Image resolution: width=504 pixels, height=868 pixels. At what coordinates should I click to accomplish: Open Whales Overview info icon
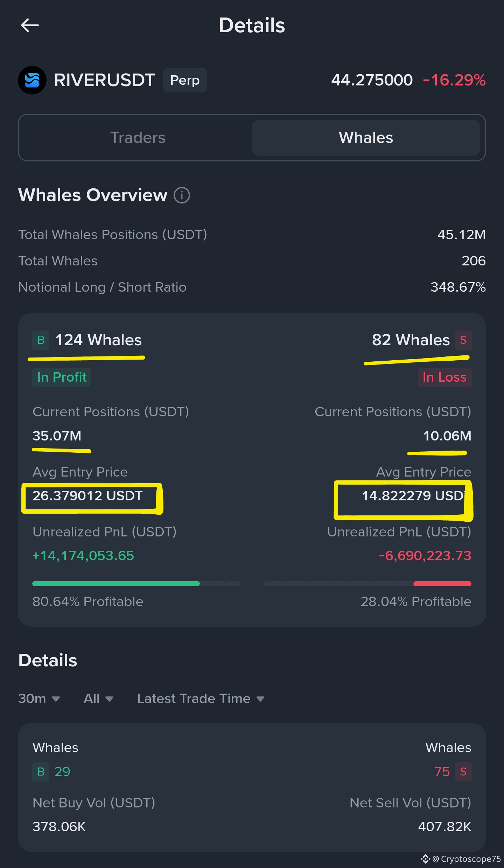click(182, 195)
